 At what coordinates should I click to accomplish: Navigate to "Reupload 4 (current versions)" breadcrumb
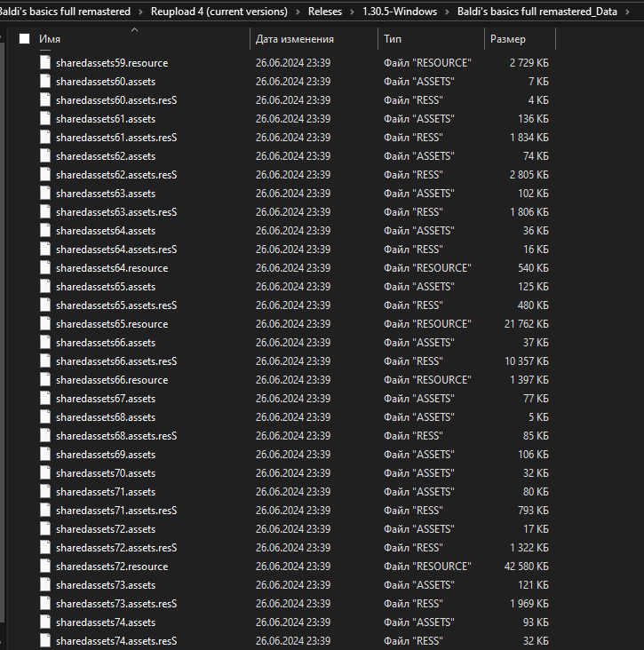point(219,12)
